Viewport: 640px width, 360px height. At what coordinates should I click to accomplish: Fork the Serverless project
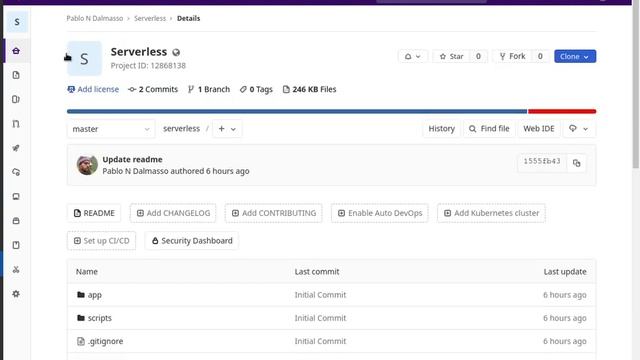click(512, 56)
